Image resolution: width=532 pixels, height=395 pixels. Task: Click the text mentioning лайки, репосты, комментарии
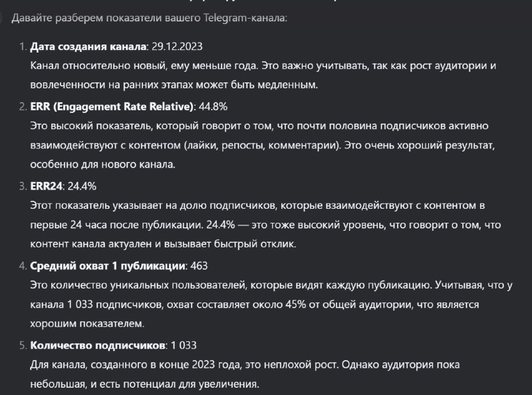click(x=262, y=145)
